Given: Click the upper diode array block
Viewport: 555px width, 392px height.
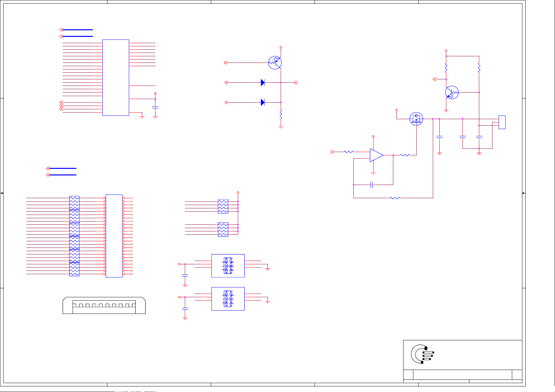Looking at the screenshot, I should point(228,266).
